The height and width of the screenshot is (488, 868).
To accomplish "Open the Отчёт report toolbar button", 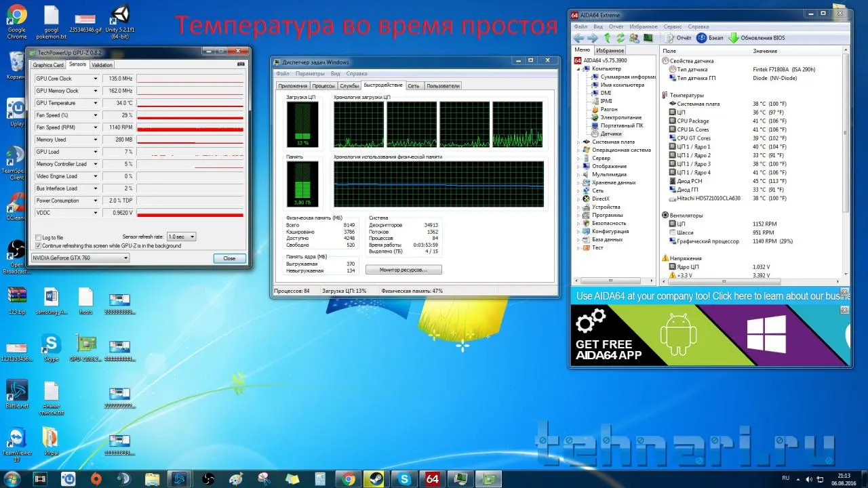I will click(x=678, y=38).
